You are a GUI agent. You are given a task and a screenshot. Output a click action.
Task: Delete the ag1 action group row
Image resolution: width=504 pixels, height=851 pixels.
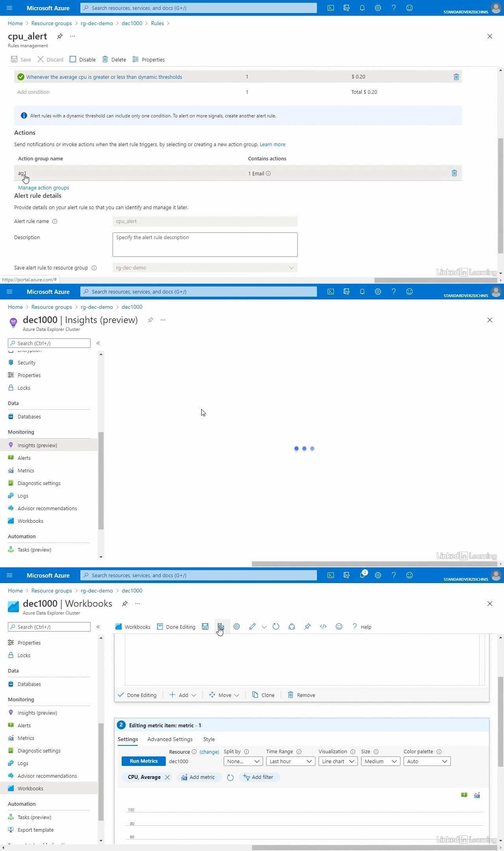454,173
